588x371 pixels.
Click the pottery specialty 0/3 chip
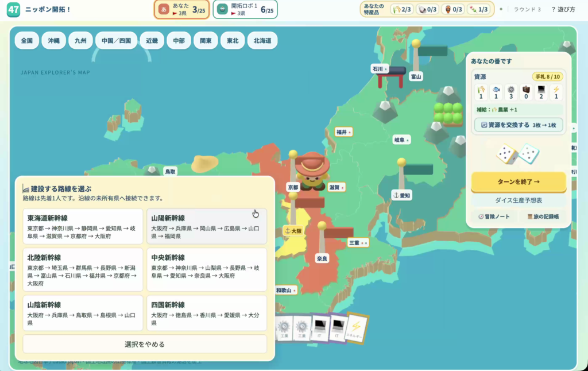point(453,9)
